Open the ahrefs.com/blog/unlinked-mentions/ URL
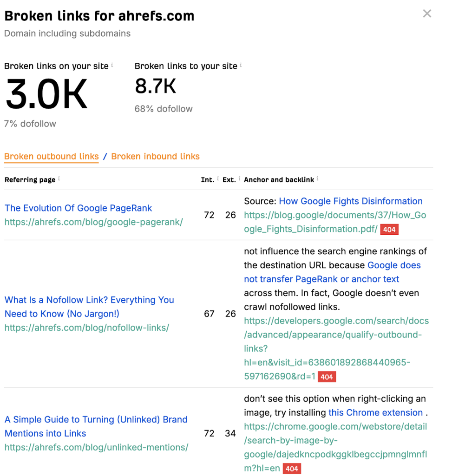The width and height of the screenshot is (452, 476). pyautogui.click(x=96, y=447)
